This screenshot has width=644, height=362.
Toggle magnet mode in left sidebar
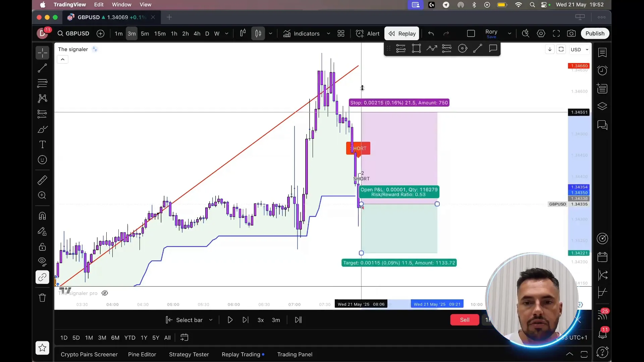42,216
